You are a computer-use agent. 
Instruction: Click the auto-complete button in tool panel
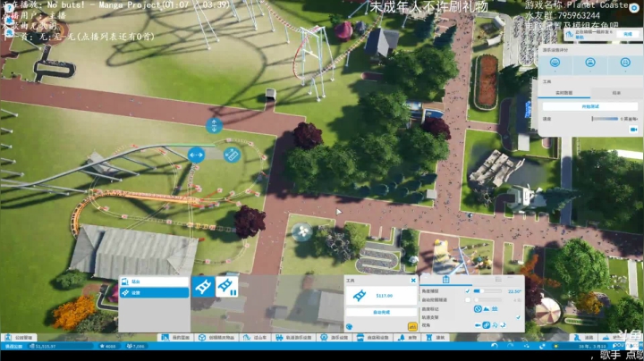(x=381, y=312)
